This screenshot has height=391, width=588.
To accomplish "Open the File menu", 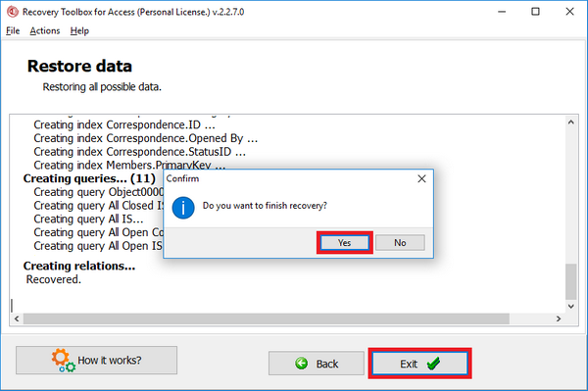I will point(13,30).
